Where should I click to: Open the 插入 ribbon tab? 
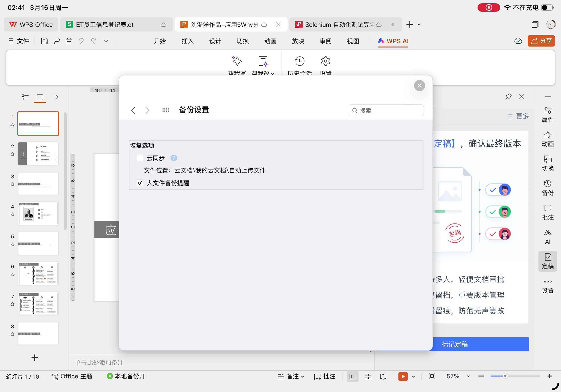[x=187, y=41]
